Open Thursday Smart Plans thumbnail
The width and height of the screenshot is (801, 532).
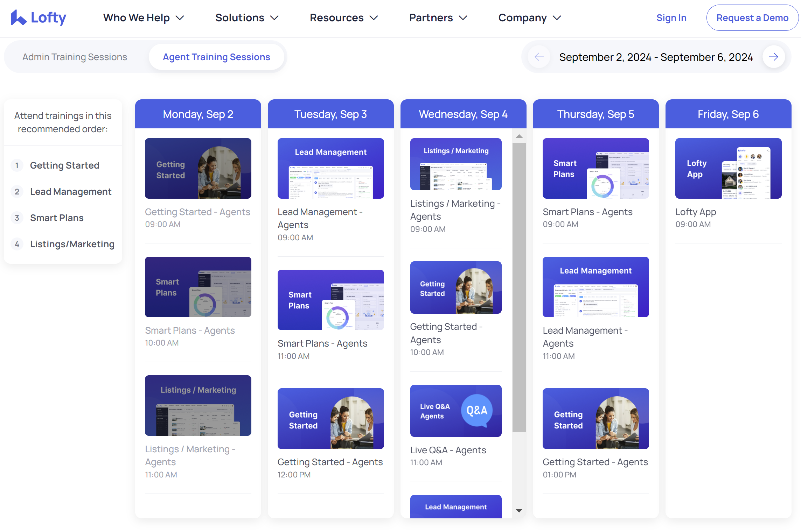596,168
